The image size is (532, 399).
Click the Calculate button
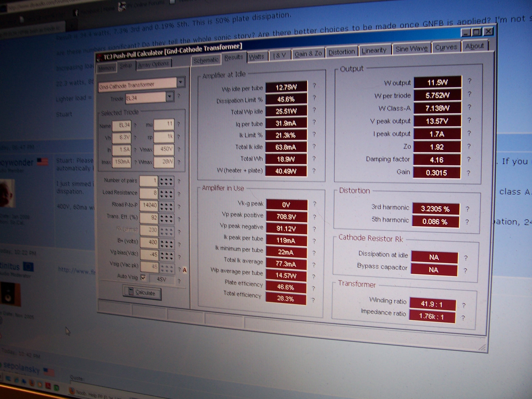pyautogui.click(x=142, y=292)
